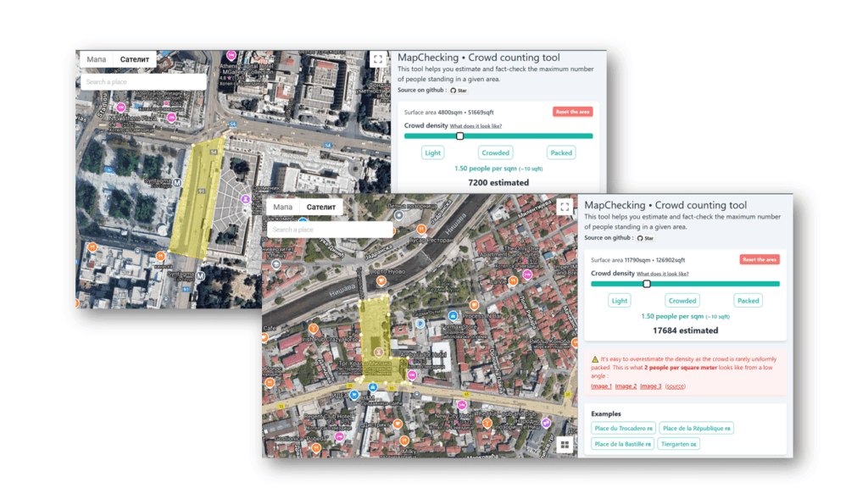This screenshot has height=488, width=868.
Task: Switch to Сателит view on Athens map
Action: coord(135,59)
